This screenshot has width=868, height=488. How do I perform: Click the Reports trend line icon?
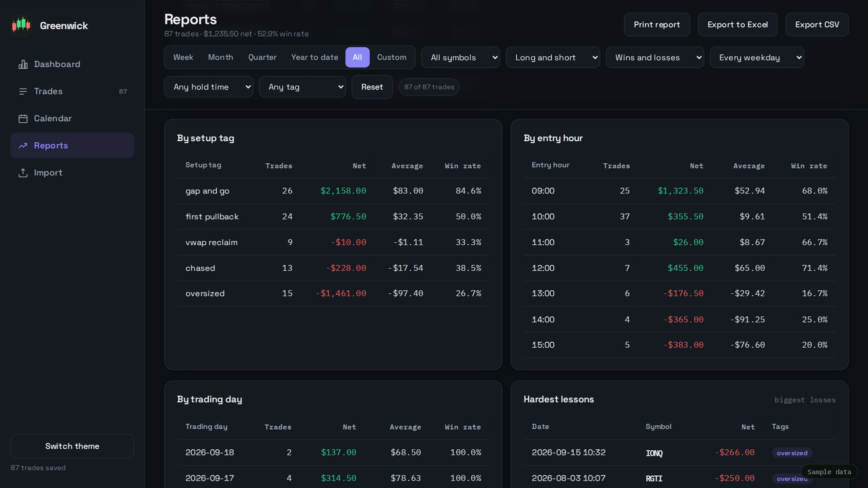pyautogui.click(x=23, y=146)
